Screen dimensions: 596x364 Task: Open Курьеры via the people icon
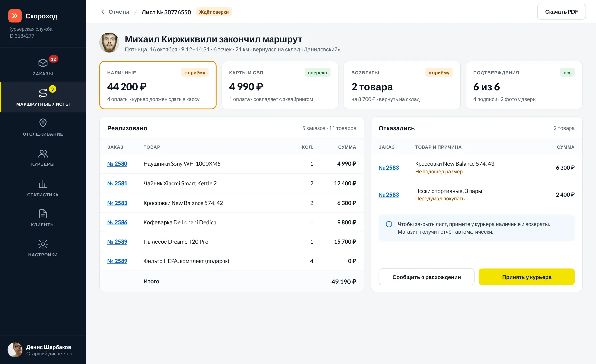click(43, 154)
